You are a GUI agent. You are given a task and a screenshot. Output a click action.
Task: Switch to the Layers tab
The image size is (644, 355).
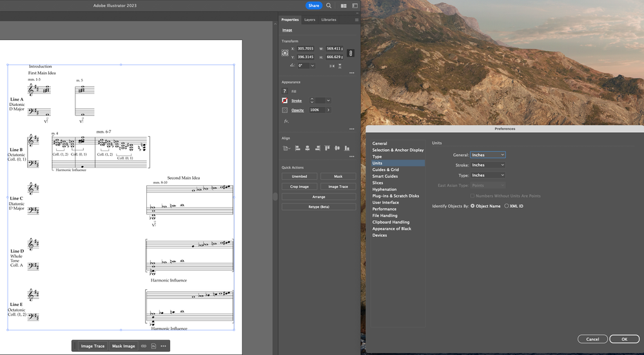(x=309, y=20)
